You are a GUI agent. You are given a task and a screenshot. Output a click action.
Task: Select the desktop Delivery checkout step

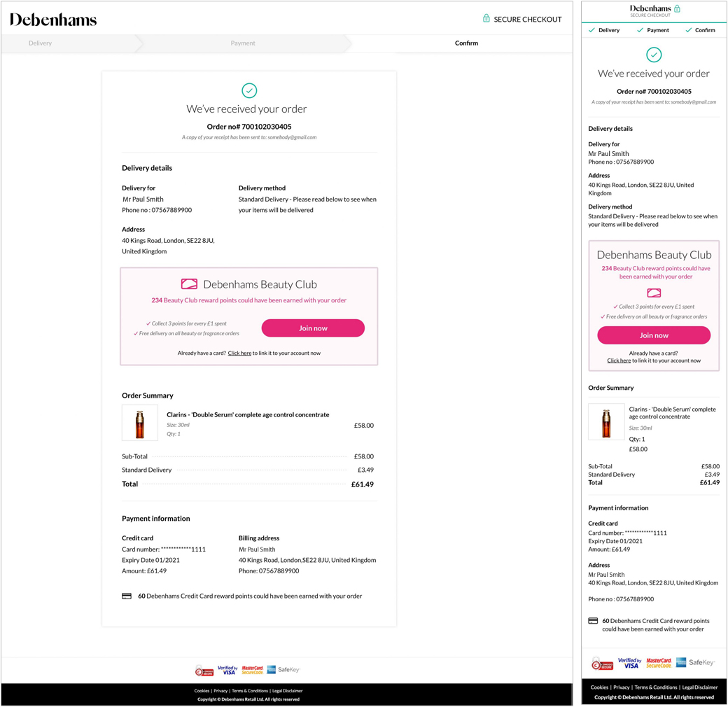coord(40,43)
